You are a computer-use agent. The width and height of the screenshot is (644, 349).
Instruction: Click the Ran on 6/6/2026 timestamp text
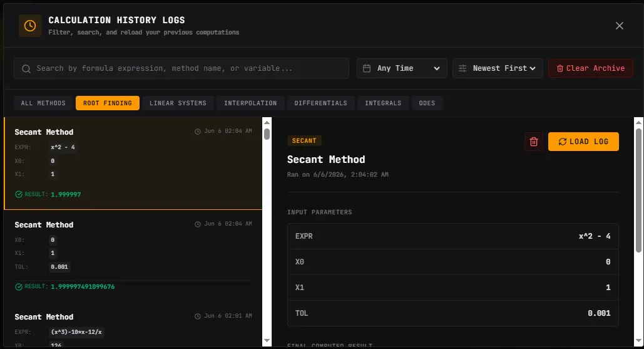(337, 175)
